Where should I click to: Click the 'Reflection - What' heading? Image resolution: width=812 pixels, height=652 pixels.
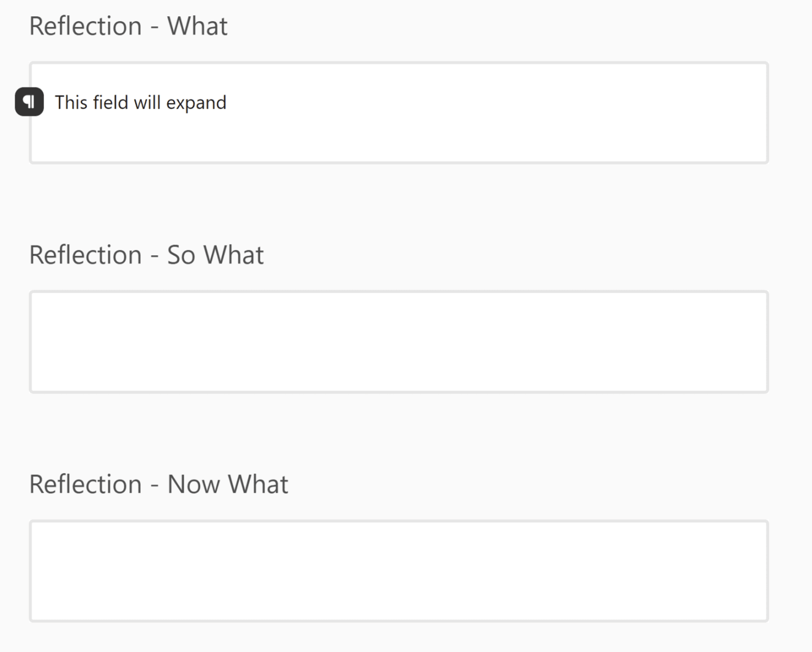128,26
